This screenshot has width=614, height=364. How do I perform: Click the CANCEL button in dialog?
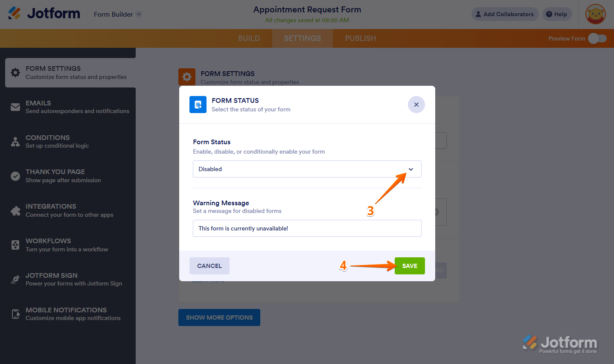click(x=209, y=266)
